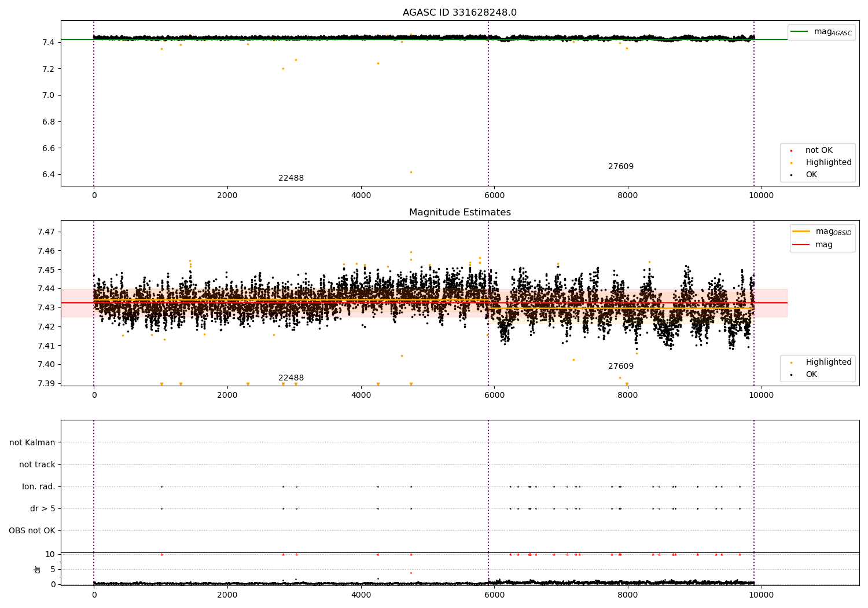Click the 6.4 y-axis tick label
Image resolution: width=868 pixels, height=608 pixels.
point(48,175)
